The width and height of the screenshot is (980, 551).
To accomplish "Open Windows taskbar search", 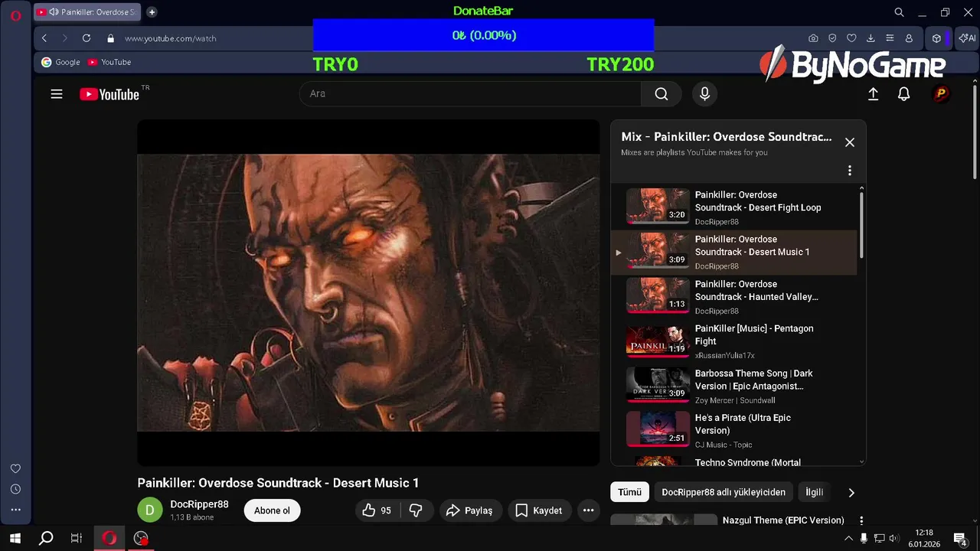I will coord(46,539).
